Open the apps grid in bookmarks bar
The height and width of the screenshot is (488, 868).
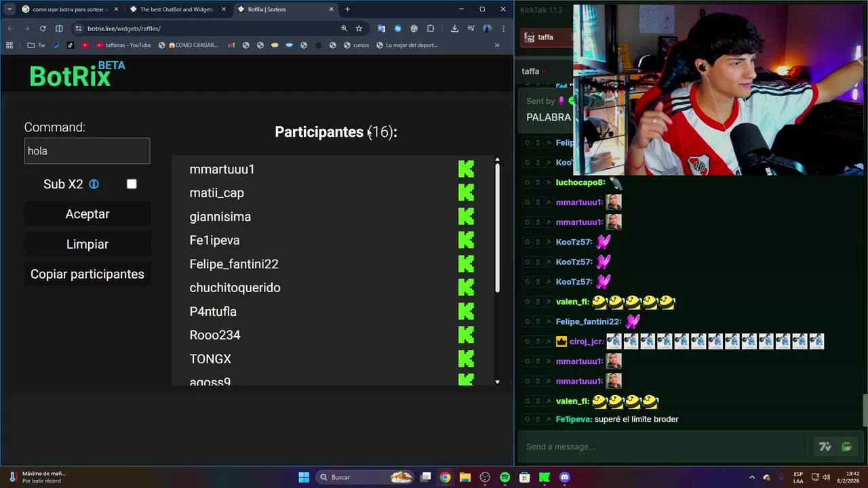pyautogui.click(x=9, y=45)
